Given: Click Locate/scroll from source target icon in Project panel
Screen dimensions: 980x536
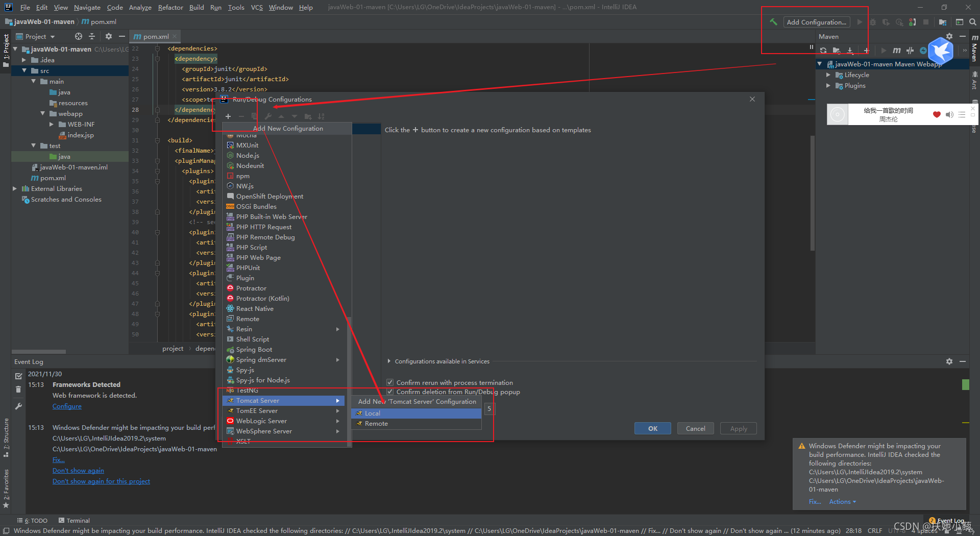Looking at the screenshot, I should click(78, 36).
